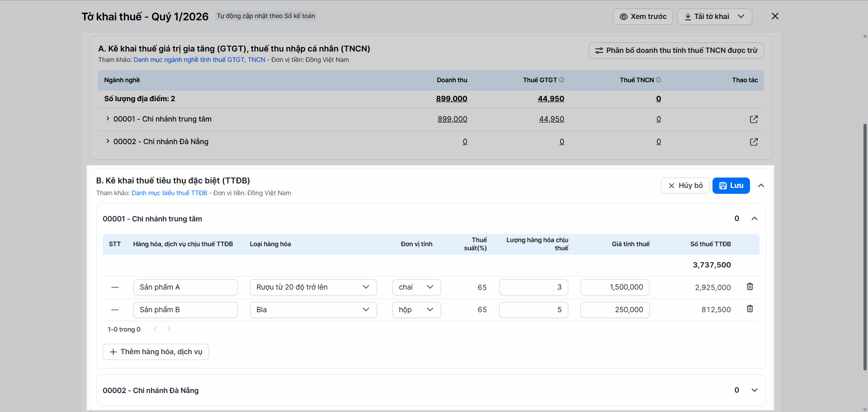Expand the 00001 row in section A

108,119
